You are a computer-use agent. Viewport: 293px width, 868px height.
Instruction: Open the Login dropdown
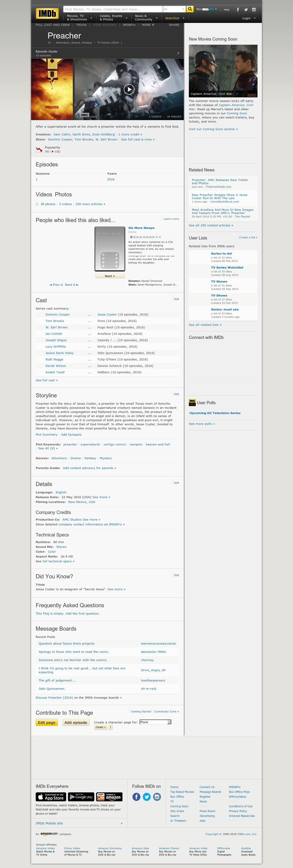[249, 18]
